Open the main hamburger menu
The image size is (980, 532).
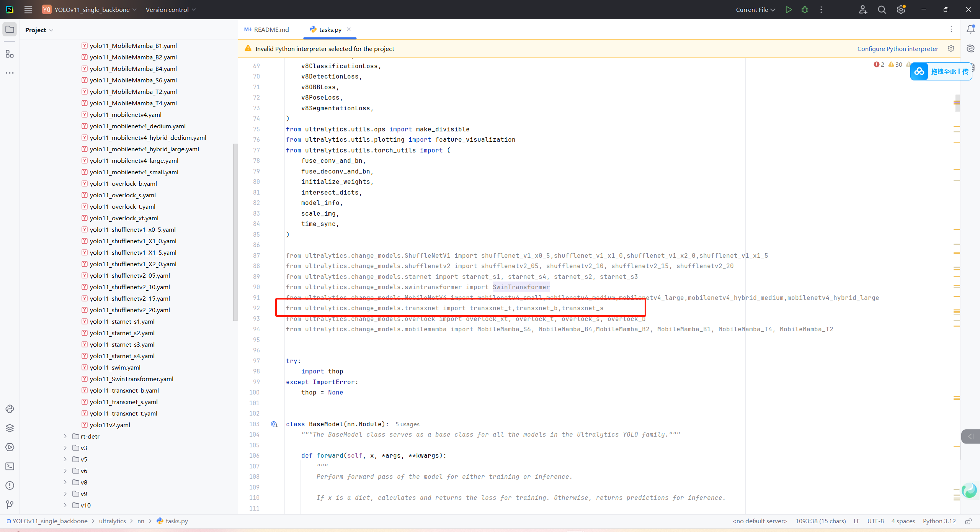coord(28,10)
